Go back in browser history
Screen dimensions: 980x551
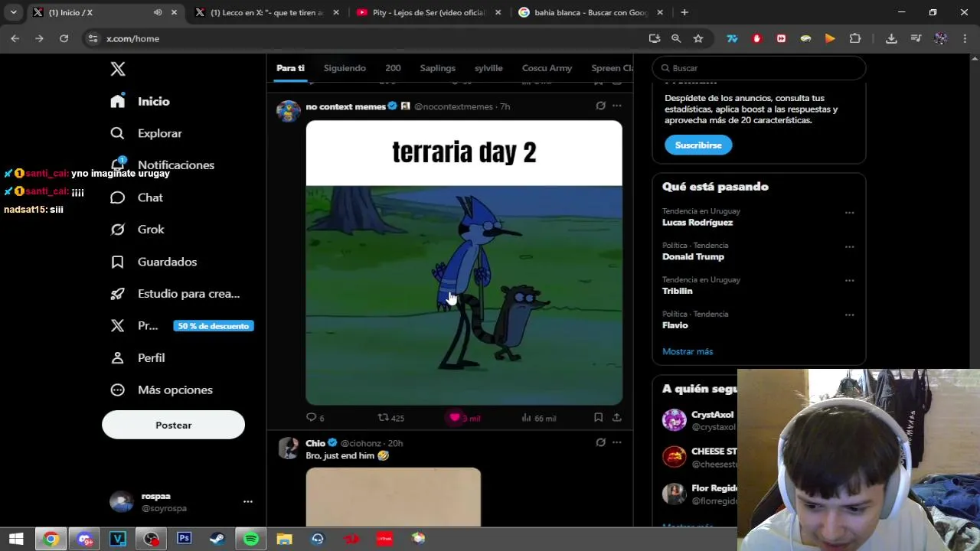15,38
